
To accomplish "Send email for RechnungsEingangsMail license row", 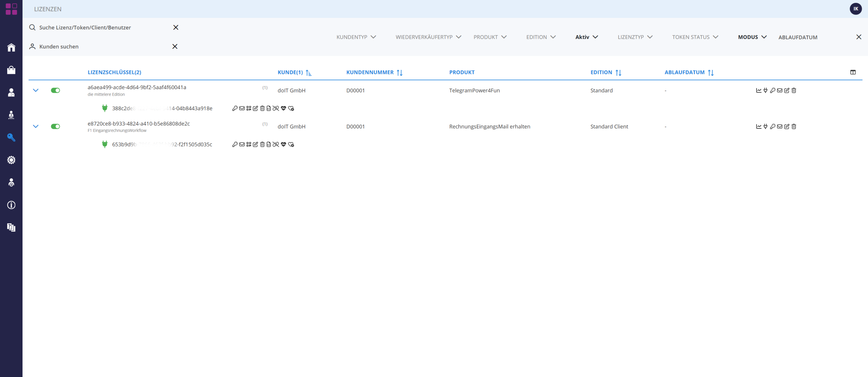I will [x=780, y=126].
